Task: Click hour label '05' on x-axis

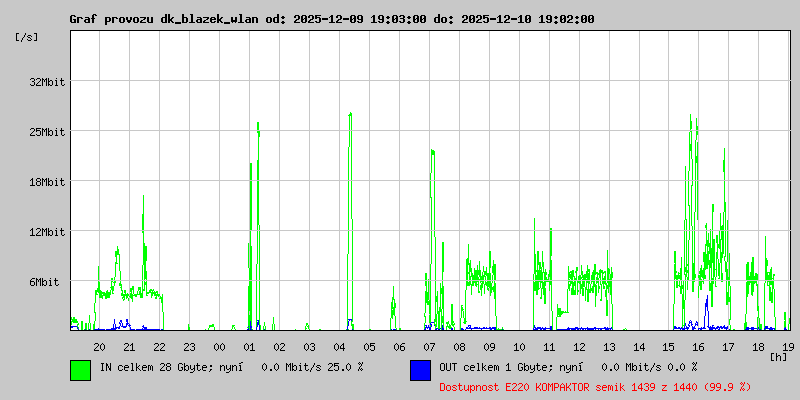Action: click(369, 347)
